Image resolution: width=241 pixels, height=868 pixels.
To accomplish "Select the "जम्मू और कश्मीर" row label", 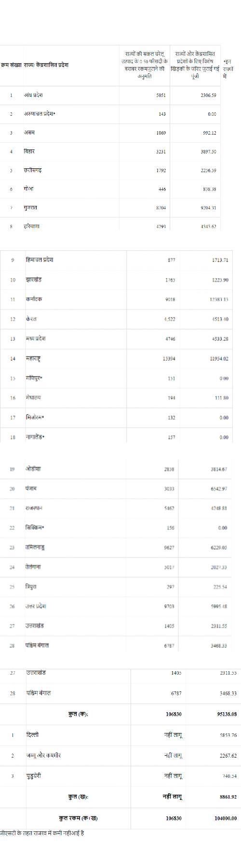I will coord(43,755).
